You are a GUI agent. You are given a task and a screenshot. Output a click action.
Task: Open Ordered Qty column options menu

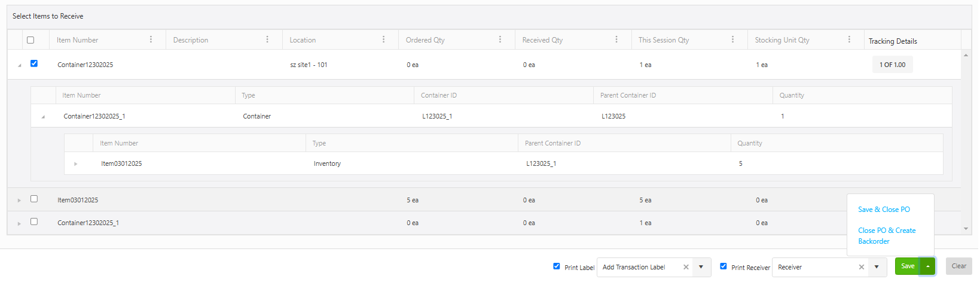click(500, 40)
